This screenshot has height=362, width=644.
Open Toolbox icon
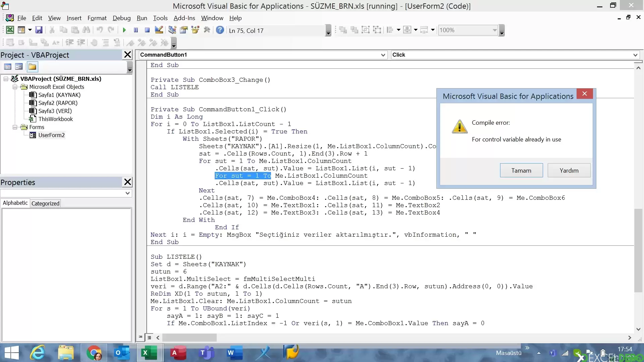207,30
